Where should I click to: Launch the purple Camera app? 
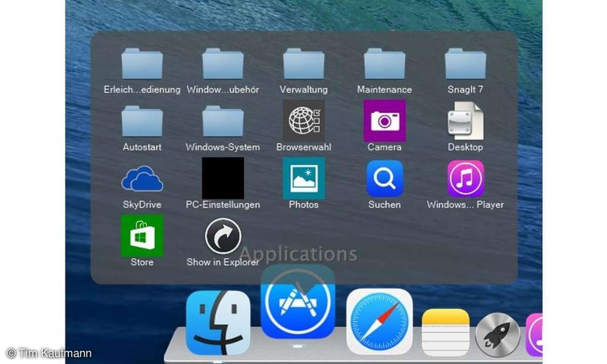(384, 120)
